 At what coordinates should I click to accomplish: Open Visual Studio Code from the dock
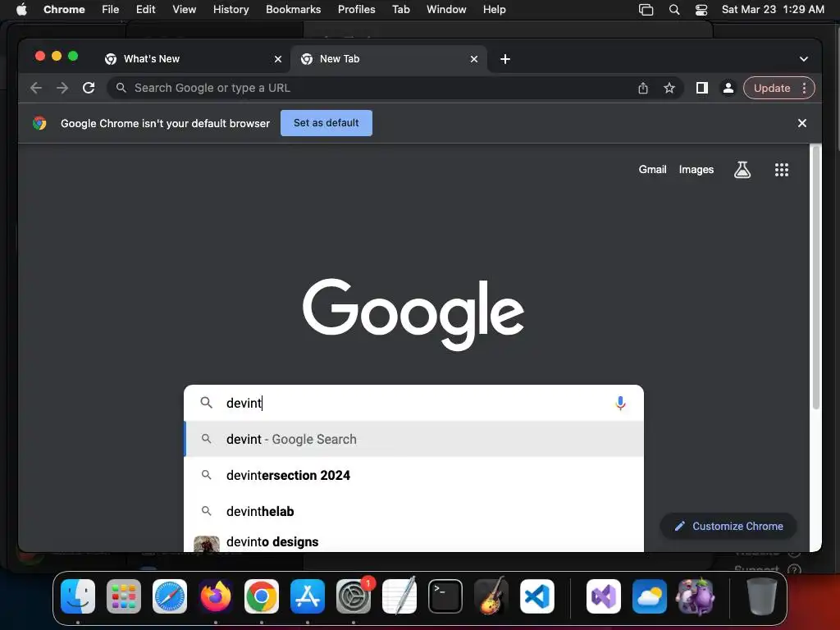[537, 596]
